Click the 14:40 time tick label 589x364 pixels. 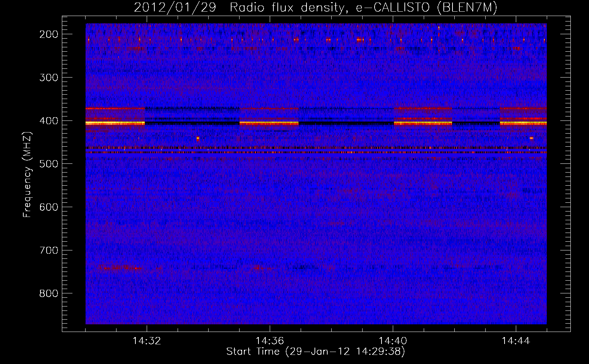pyautogui.click(x=393, y=341)
